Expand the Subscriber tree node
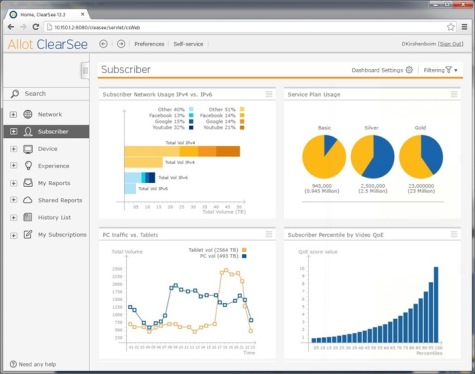 13,131
